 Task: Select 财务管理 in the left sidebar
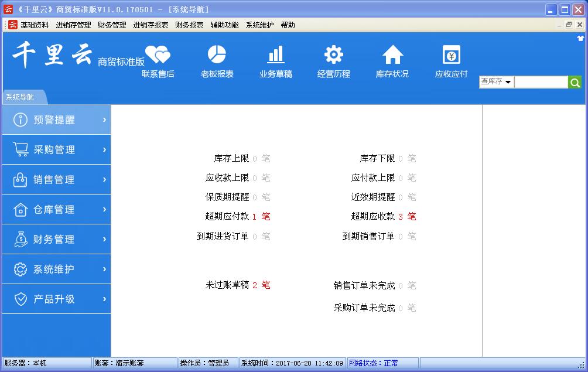click(x=56, y=240)
